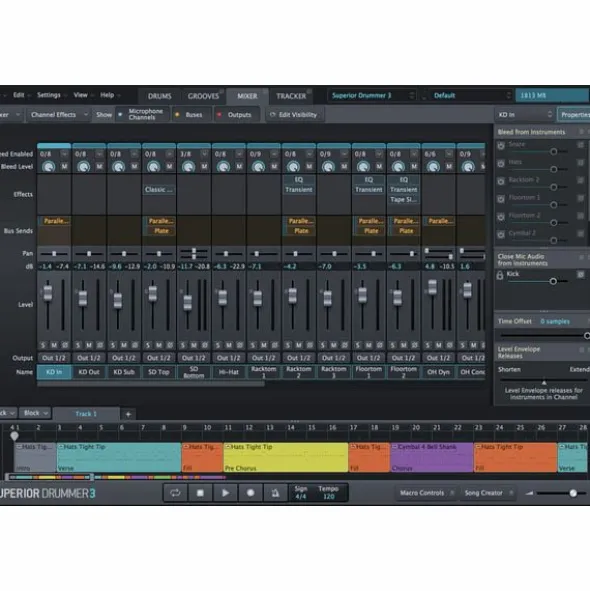Viewport: 590px width, 591px height.
Task: Invert phase on KD Sub channel
Action: tap(135, 345)
